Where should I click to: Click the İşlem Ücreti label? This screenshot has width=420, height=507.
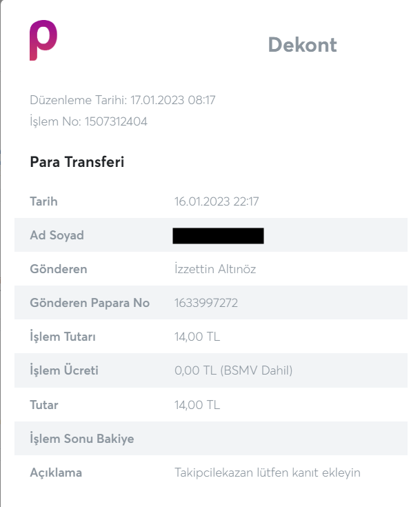click(64, 370)
